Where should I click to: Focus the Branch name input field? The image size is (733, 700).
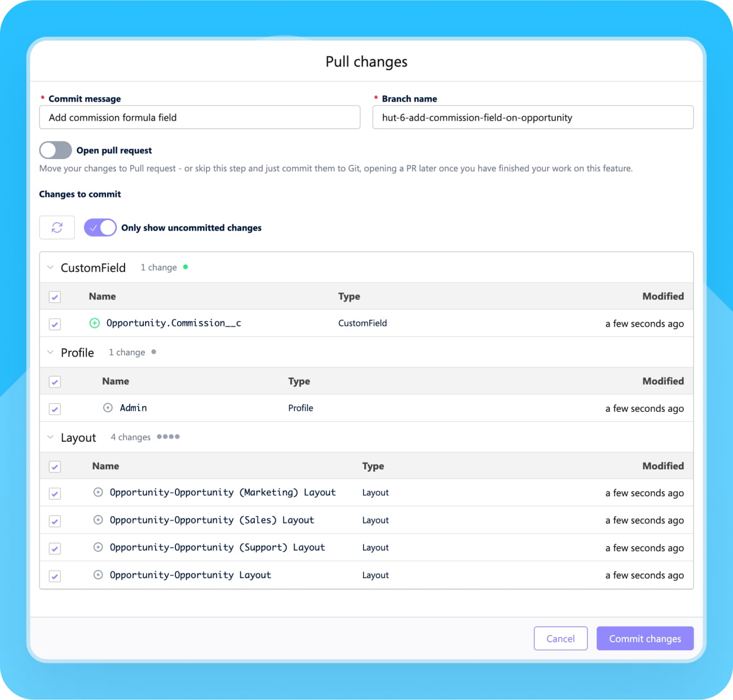coord(533,117)
